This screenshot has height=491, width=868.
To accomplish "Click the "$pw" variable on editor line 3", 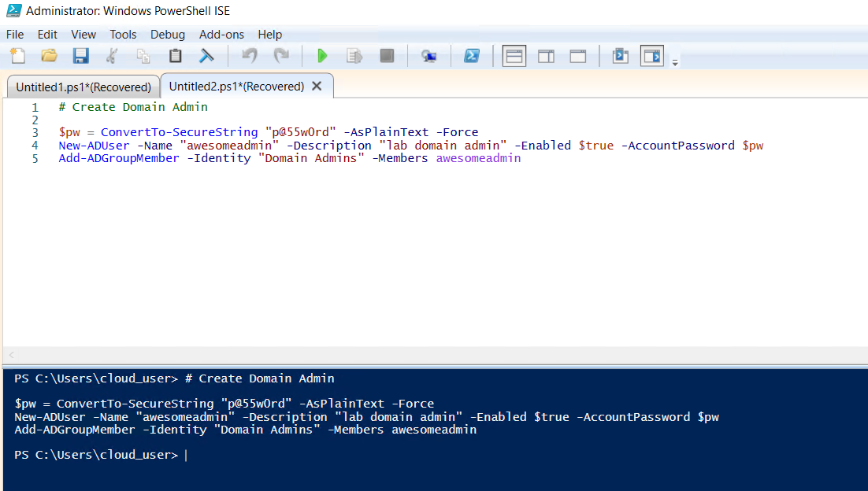I will click(x=70, y=133).
